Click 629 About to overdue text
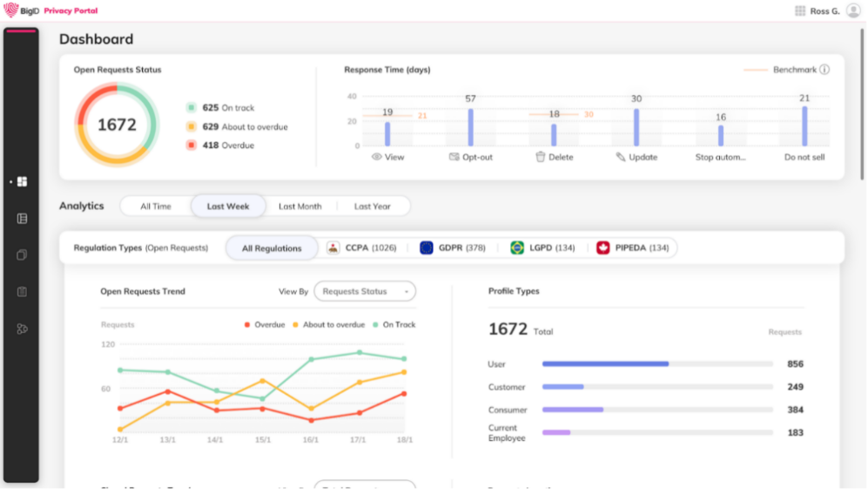This screenshot has width=868, height=495. 245,127
